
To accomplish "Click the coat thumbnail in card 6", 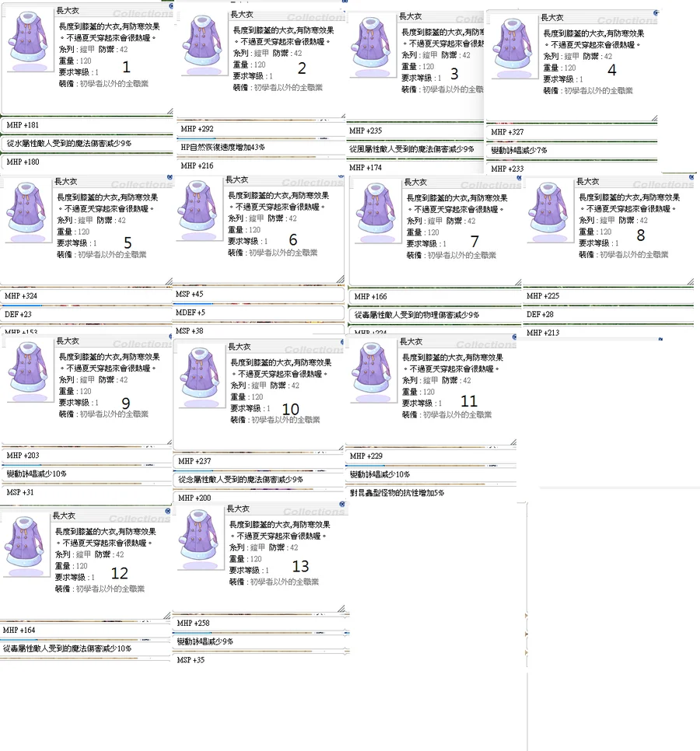I will (198, 208).
